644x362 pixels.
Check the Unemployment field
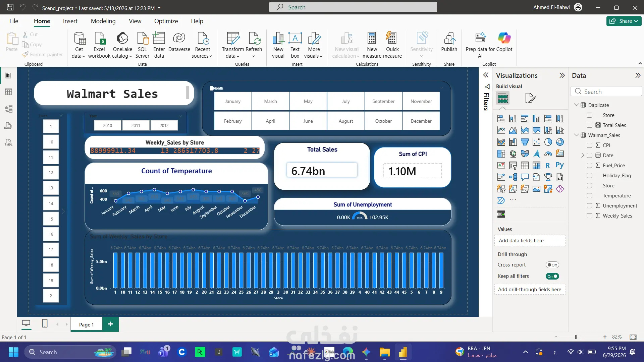(589, 206)
